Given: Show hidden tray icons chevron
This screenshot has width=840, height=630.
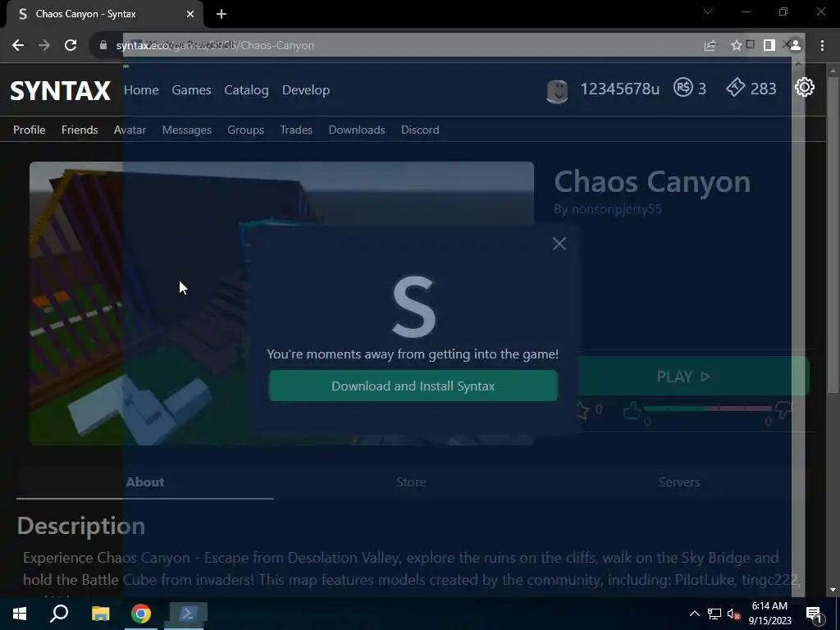Looking at the screenshot, I should coord(694,614).
